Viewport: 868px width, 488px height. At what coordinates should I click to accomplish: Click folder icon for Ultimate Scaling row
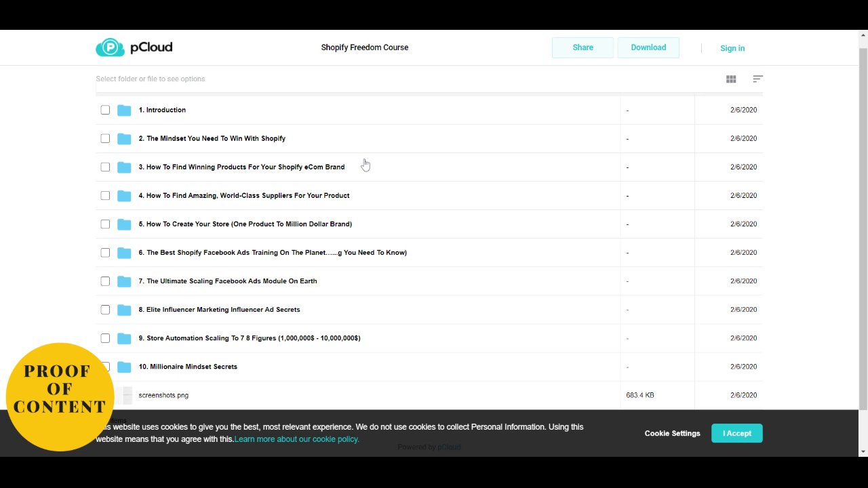(x=124, y=281)
